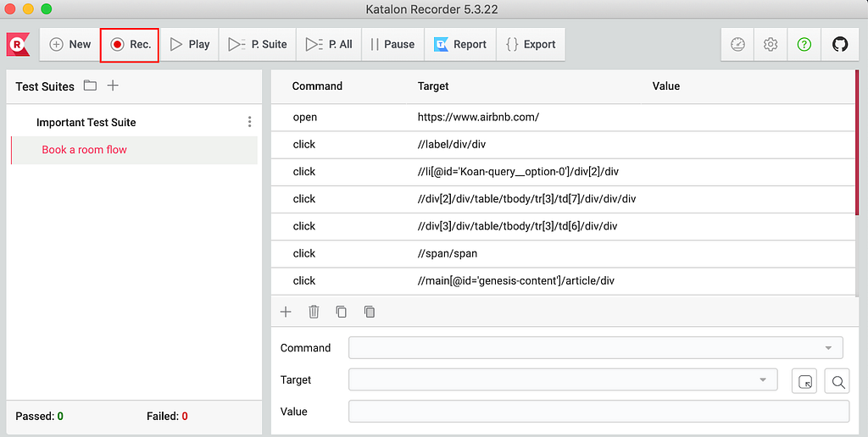Click the Value column header
The width and height of the screenshot is (868, 437).
(x=666, y=86)
